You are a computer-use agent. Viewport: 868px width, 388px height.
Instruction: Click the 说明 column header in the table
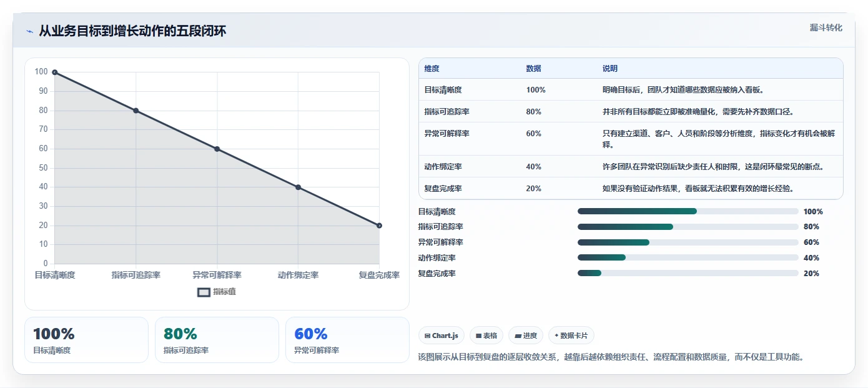tap(610, 69)
